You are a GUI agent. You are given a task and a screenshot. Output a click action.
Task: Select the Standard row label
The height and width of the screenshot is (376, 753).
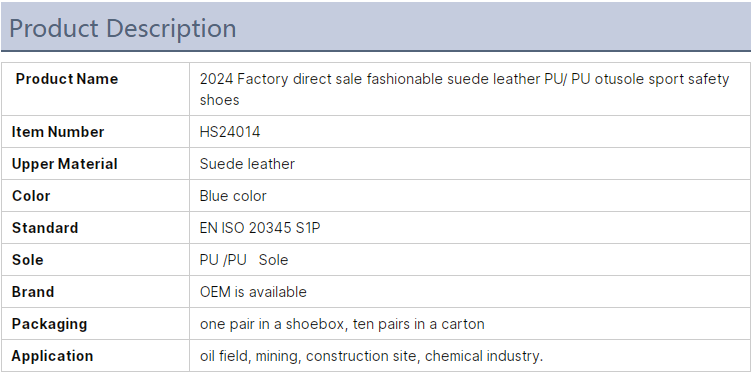[x=45, y=228]
